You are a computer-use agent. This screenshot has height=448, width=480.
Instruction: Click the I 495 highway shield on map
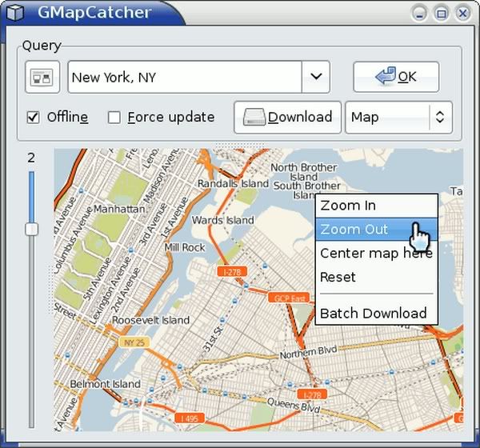coord(190,418)
